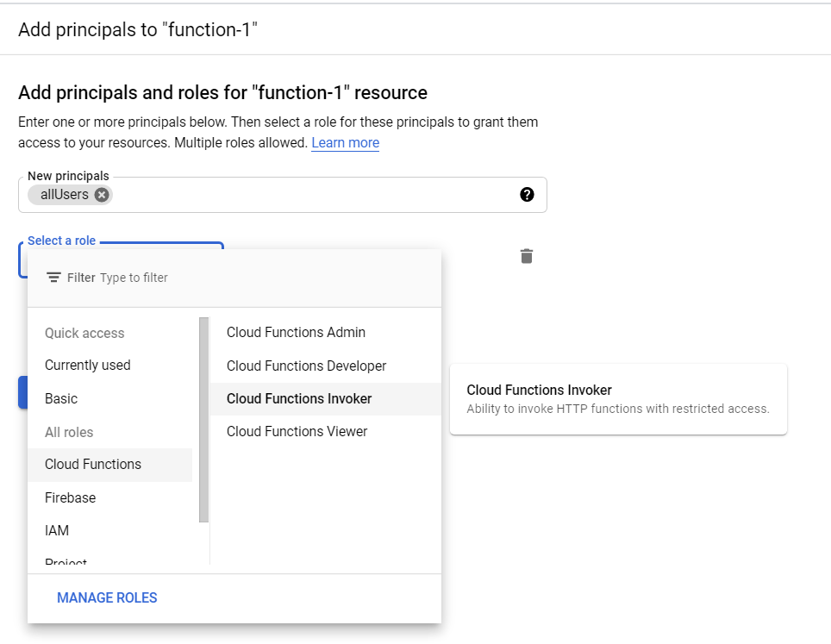Open the Firebase roles category
831x644 pixels.
[70, 497]
